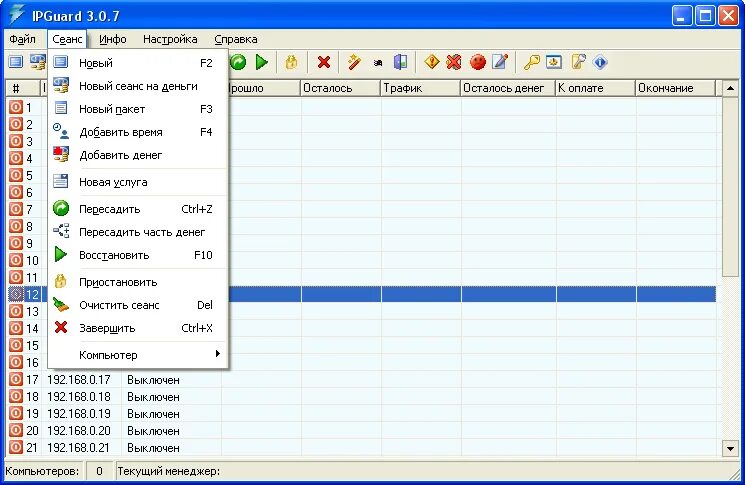Click the scrollbar down arrow

tap(730, 448)
